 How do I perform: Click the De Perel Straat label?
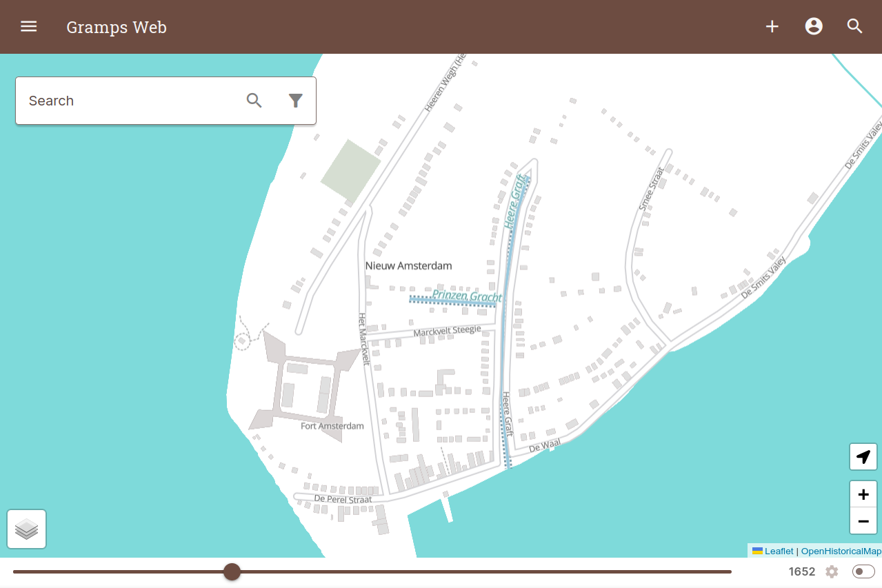pos(343,499)
